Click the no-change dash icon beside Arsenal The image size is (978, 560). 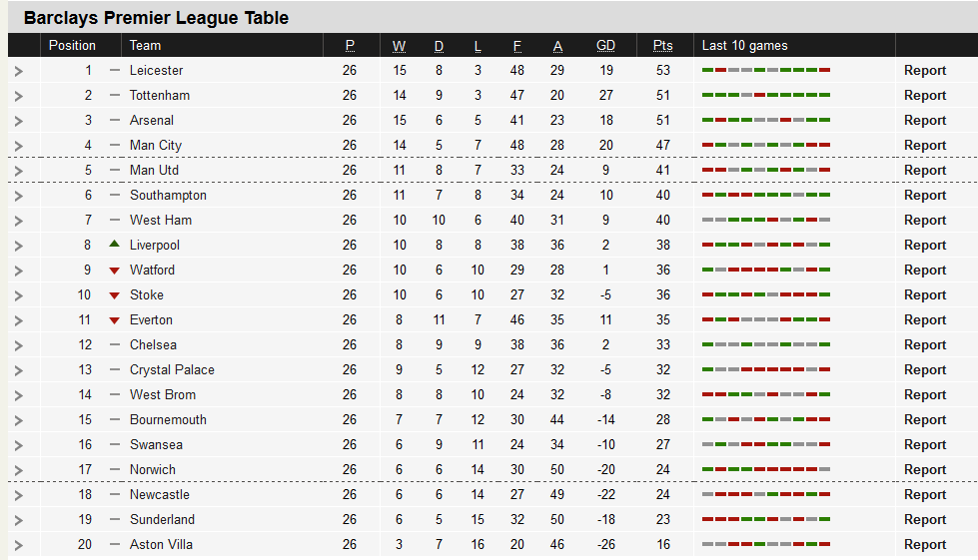pyautogui.click(x=114, y=120)
